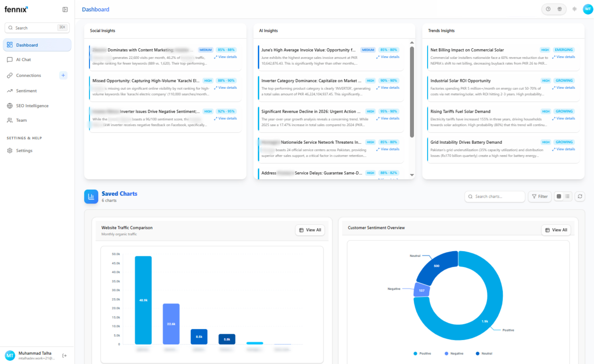Switch saved charts to list view
594x364 pixels.
(x=567, y=196)
